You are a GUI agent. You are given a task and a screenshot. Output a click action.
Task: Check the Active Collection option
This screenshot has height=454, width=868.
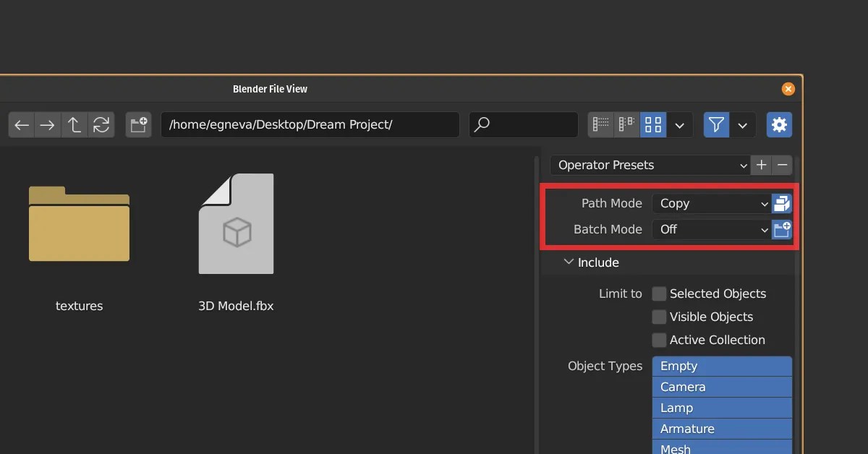[x=659, y=340]
